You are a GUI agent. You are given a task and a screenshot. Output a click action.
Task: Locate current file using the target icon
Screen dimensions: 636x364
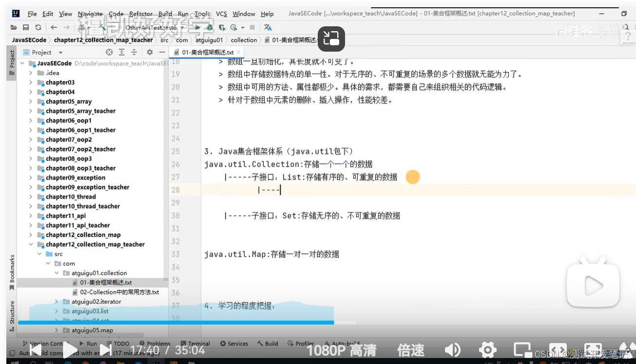click(109, 52)
